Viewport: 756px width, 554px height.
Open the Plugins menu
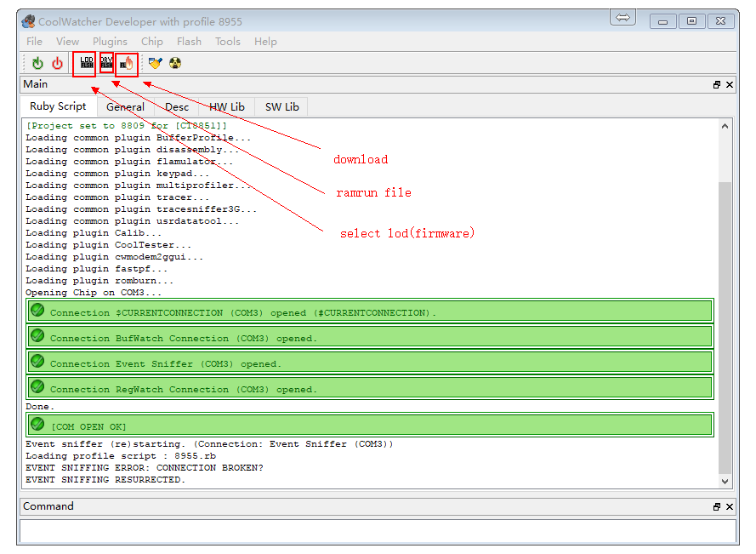(x=110, y=42)
